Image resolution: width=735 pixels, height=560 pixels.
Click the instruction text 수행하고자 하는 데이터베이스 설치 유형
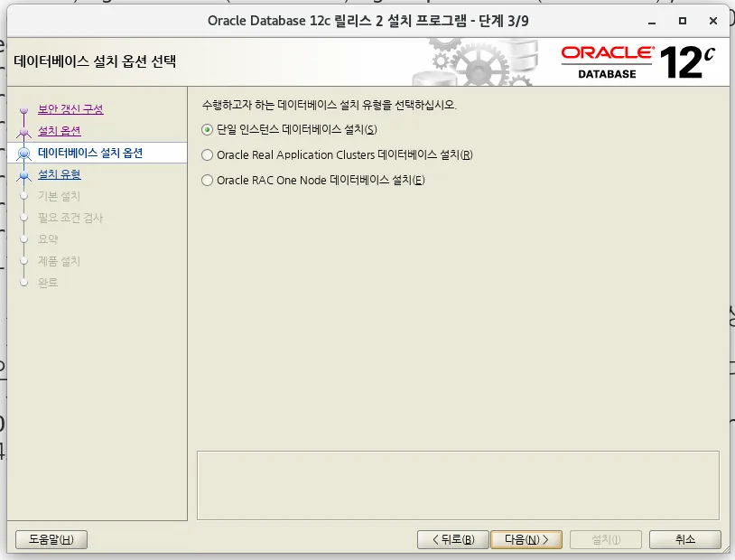329,105
